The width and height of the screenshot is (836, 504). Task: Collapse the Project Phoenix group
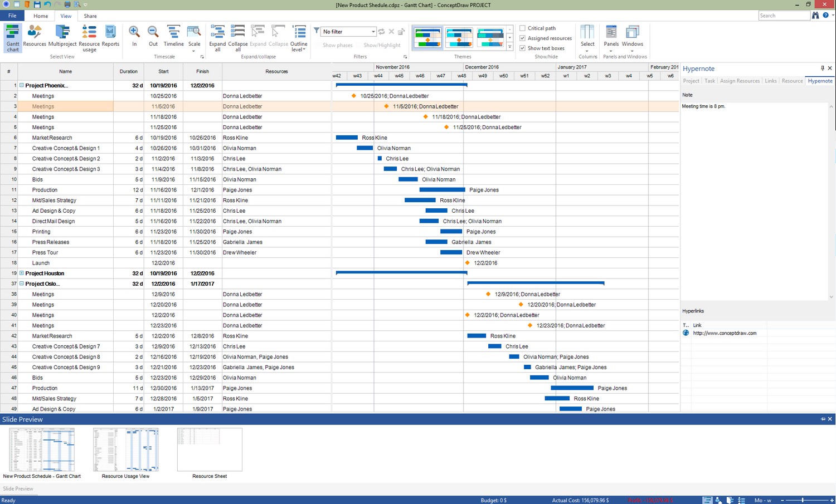[x=22, y=85]
